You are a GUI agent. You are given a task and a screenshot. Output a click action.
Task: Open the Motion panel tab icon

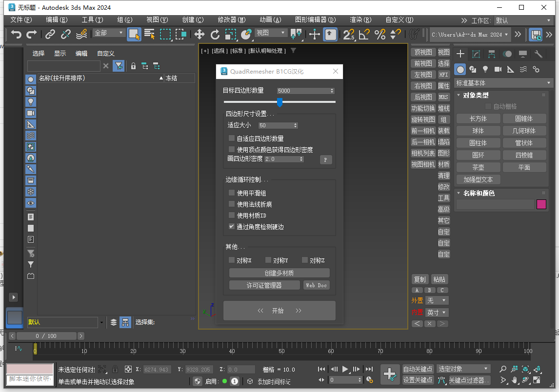507,54
